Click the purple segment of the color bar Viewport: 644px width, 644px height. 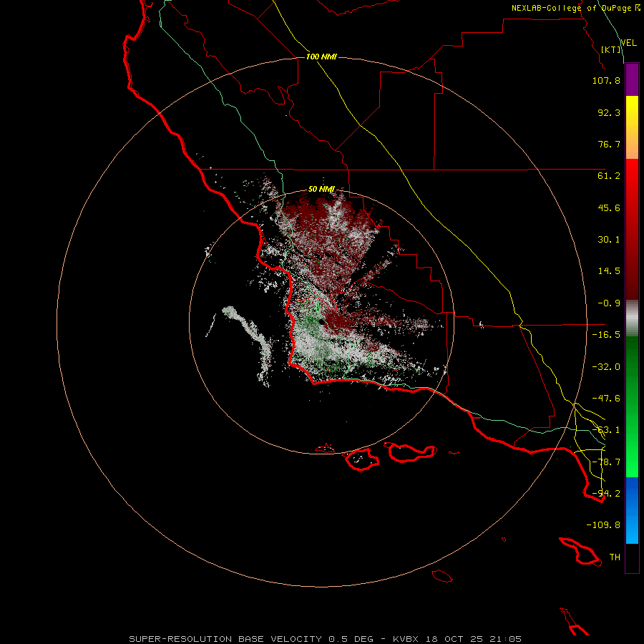(632, 79)
